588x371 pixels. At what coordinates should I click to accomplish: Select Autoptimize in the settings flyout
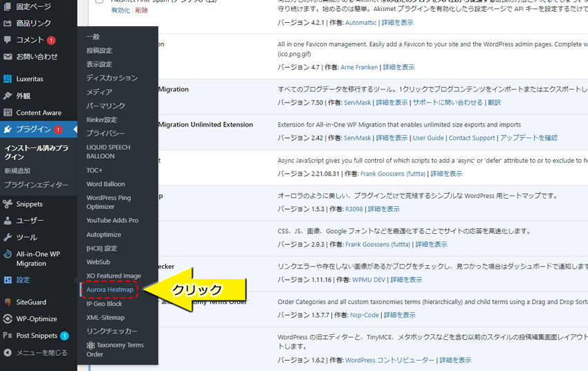click(104, 235)
